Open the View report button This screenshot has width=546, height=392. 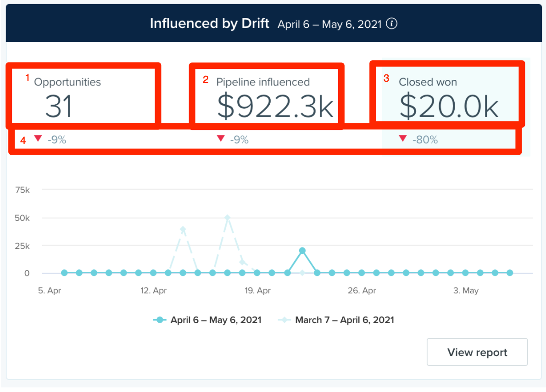tap(477, 352)
